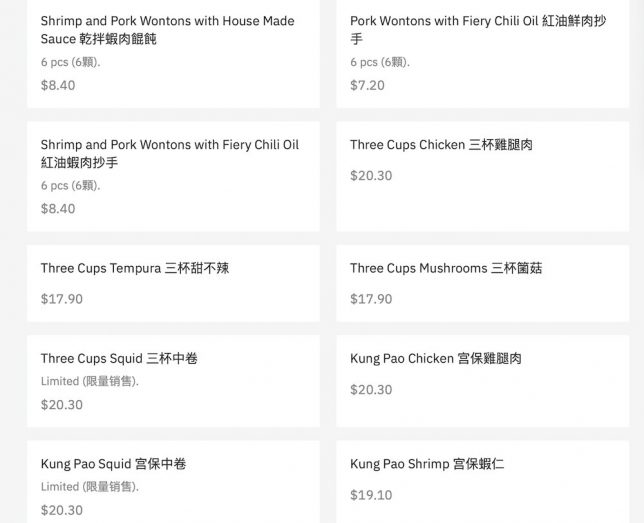The height and width of the screenshot is (523, 644).
Task: Click the Limited label under Kung Pao Squid
Action: [x=90, y=487]
